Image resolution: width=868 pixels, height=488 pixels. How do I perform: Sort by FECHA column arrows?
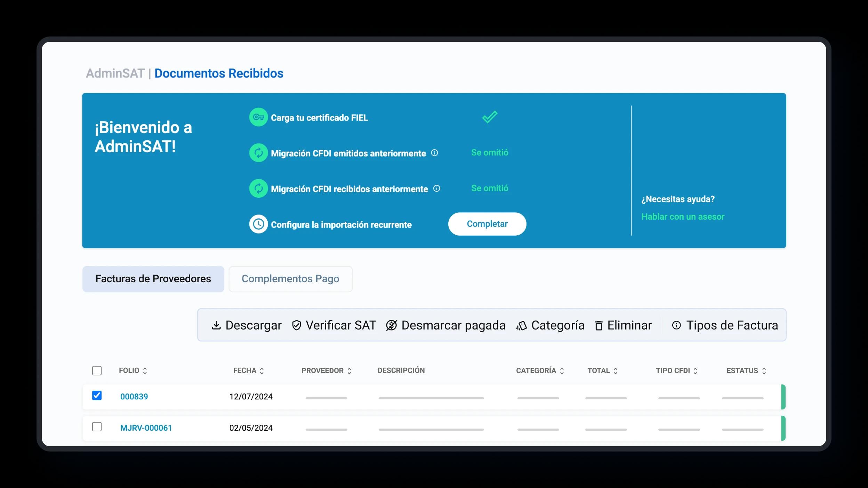point(262,371)
